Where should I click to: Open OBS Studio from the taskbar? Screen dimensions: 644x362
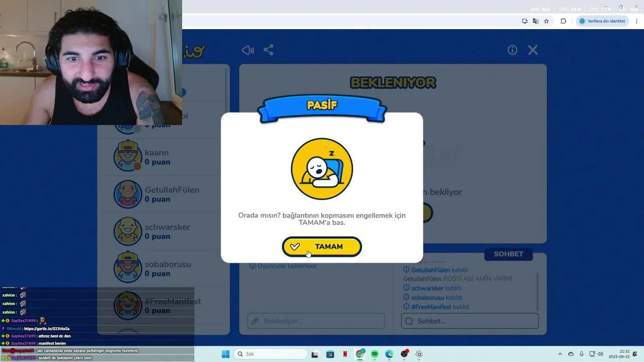coord(404,354)
